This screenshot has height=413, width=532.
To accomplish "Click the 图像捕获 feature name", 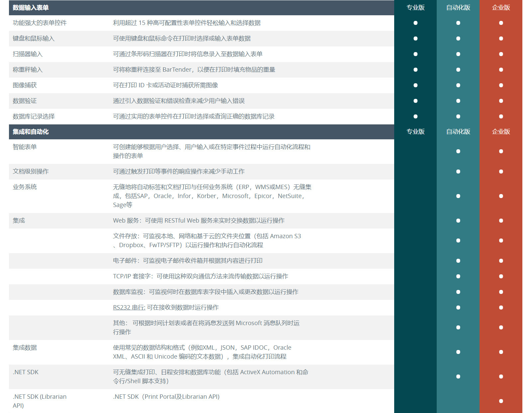I will click(25, 85).
